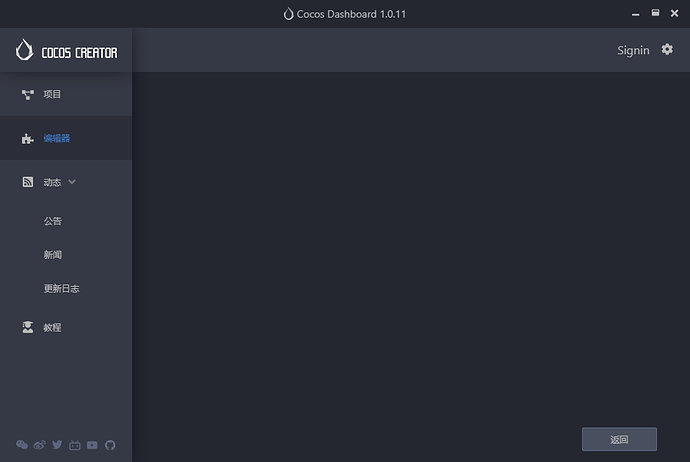
Task: Click the Cocos Creator flame logo
Action: pyautogui.click(x=24, y=50)
